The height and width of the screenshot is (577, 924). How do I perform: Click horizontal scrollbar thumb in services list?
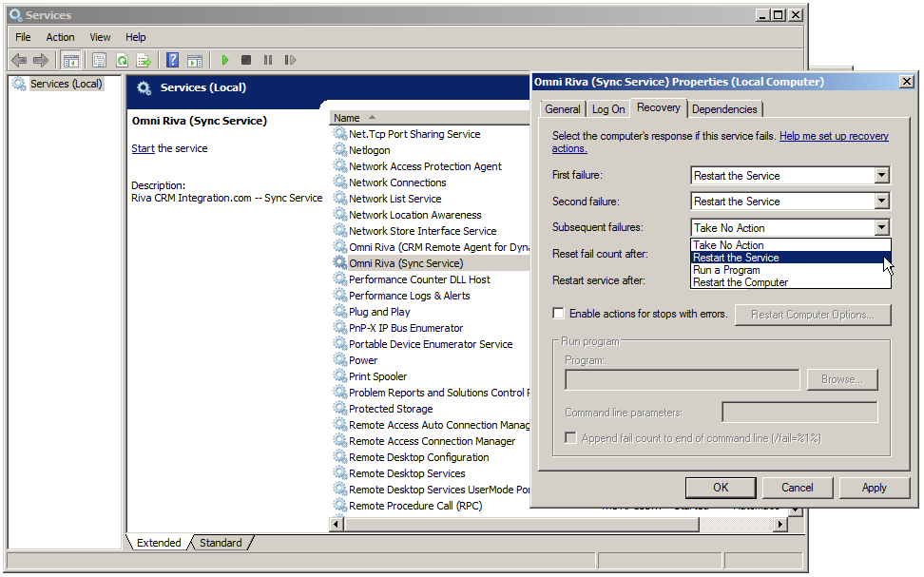pos(522,524)
